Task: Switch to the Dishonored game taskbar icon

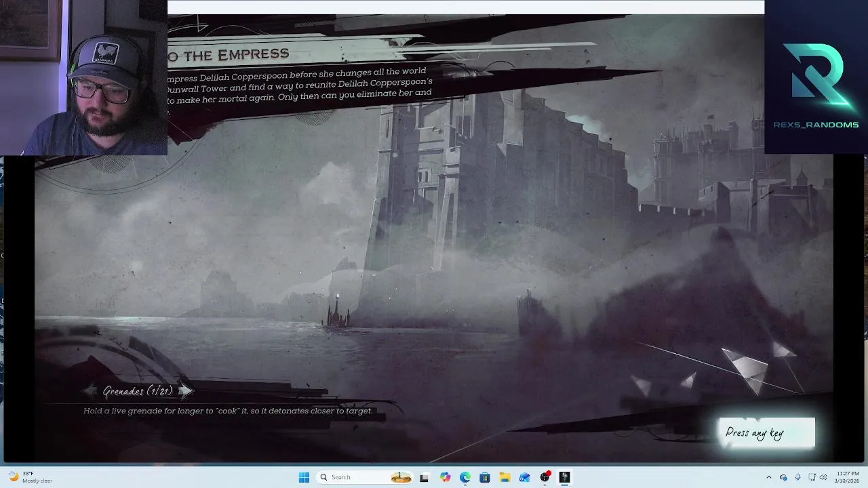Action: [x=564, y=477]
